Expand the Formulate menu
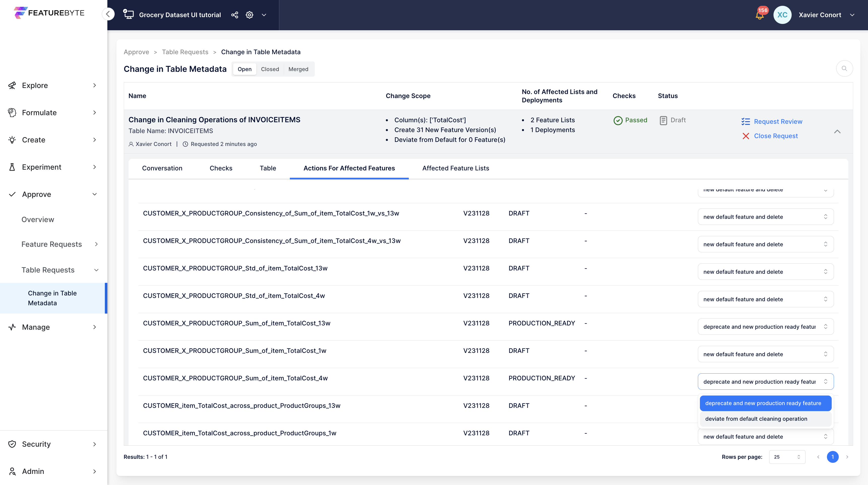Screen dimensions: 868x485 click(95, 113)
